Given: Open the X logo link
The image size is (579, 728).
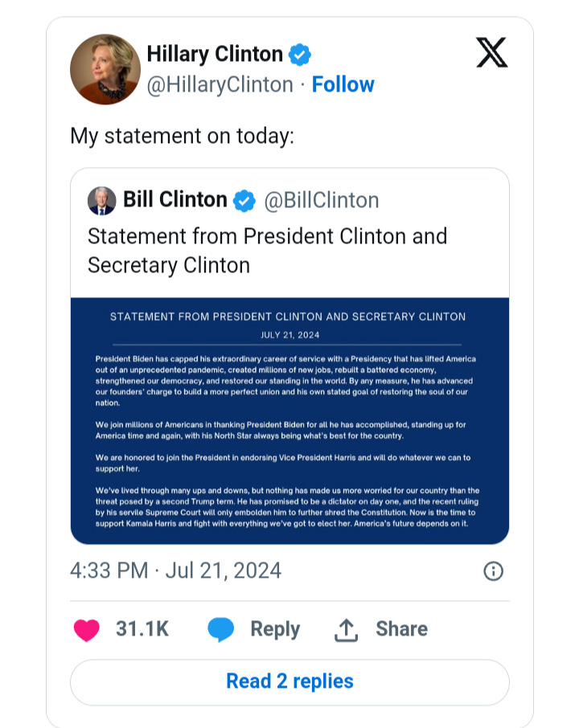Looking at the screenshot, I should (x=491, y=52).
